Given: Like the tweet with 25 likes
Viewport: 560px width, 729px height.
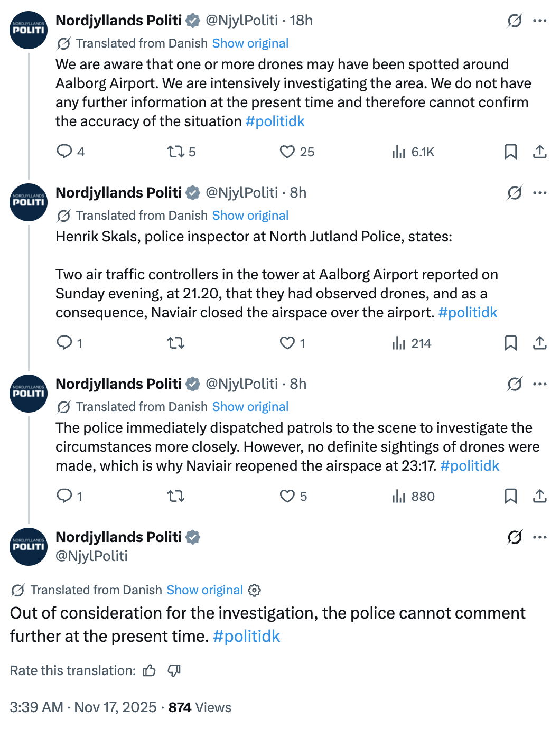Looking at the screenshot, I should coord(287,152).
